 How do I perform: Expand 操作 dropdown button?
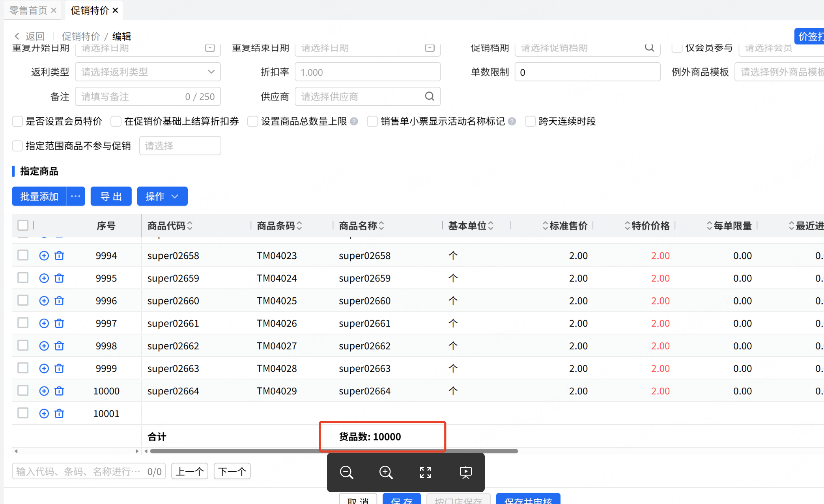[162, 196]
